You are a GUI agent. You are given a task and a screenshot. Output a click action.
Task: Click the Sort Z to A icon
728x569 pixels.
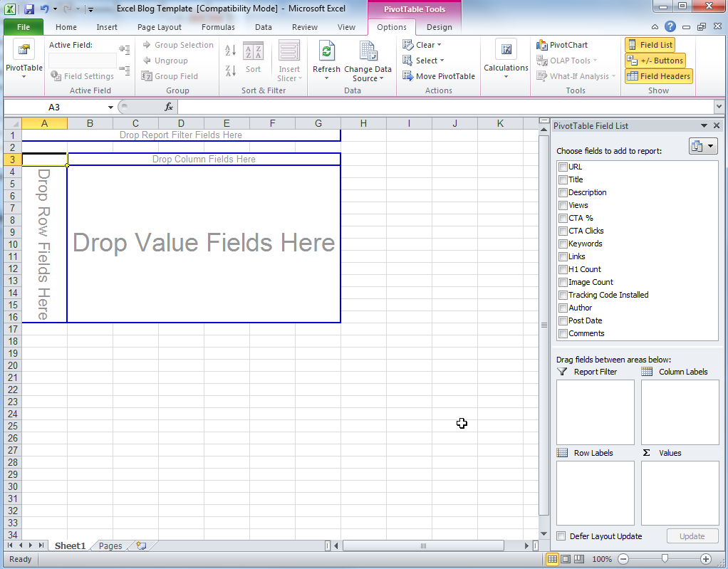230,71
